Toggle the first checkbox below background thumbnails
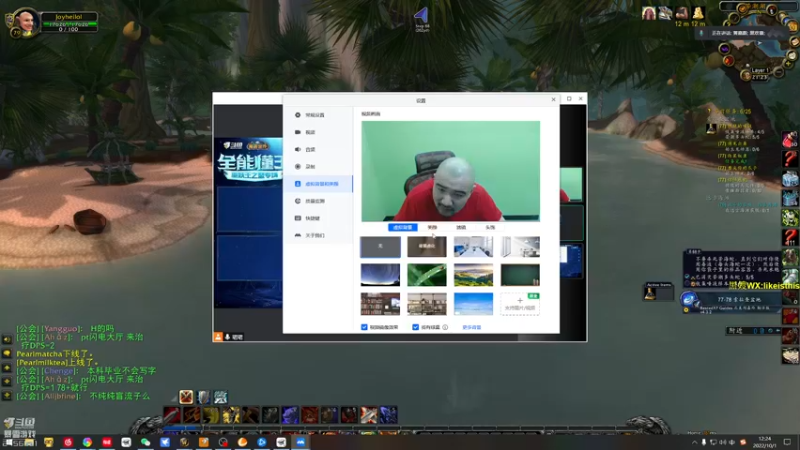This screenshot has width=800, height=450. tap(364, 327)
